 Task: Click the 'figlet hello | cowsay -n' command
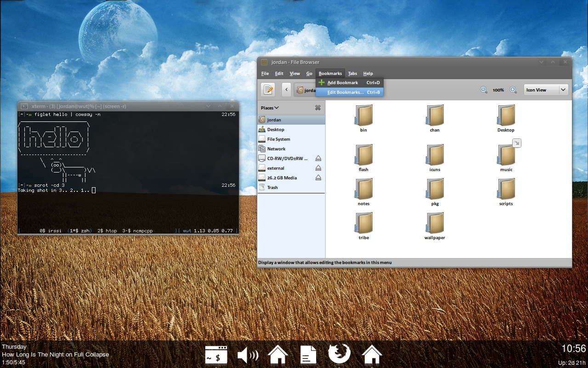[67, 115]
